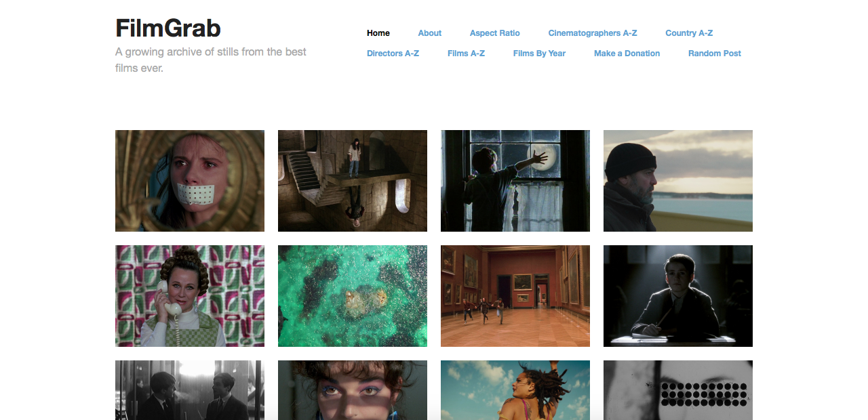
Task: Open black-and-white still of two men talking
Action: click(190, 390)
